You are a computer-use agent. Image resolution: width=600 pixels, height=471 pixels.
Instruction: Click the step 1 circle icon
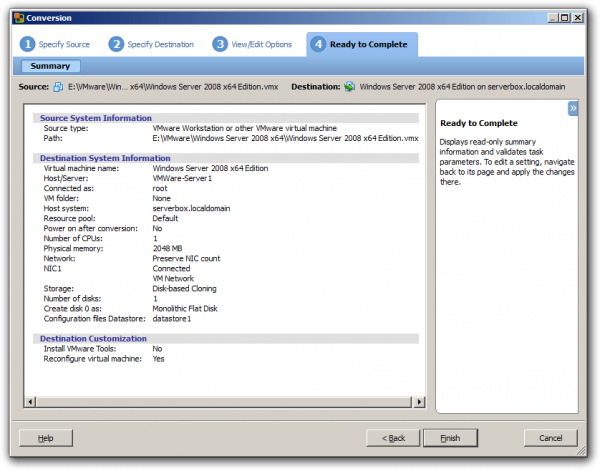[28, 44]
